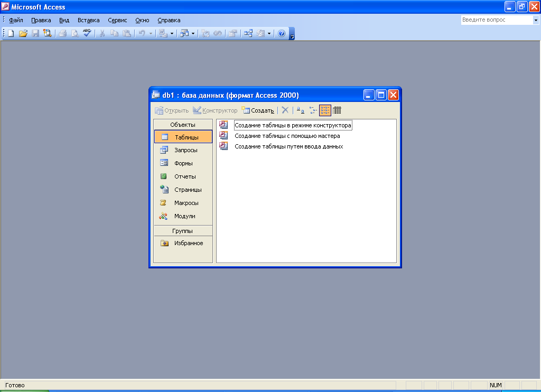Click the New database icon
541x392 pixels.
coord(11,33)
